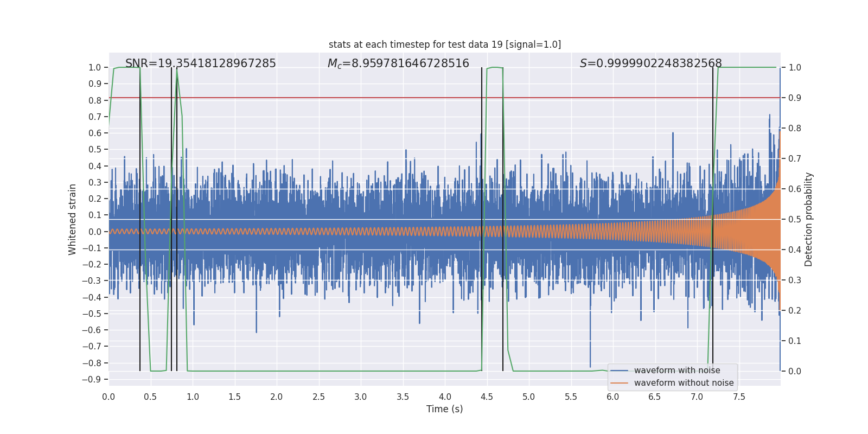
Task: Select the 1.5 tick on the Time axis
Action: [234, 397]
